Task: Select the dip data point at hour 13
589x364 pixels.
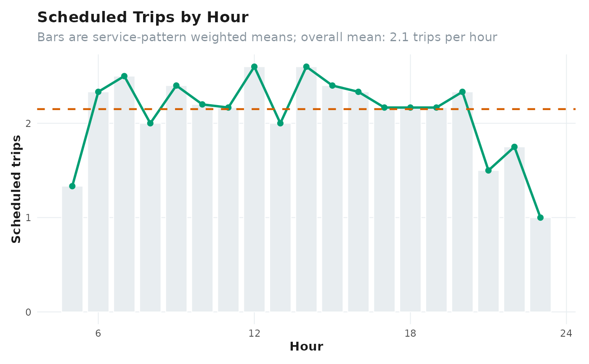Action: 281,124
